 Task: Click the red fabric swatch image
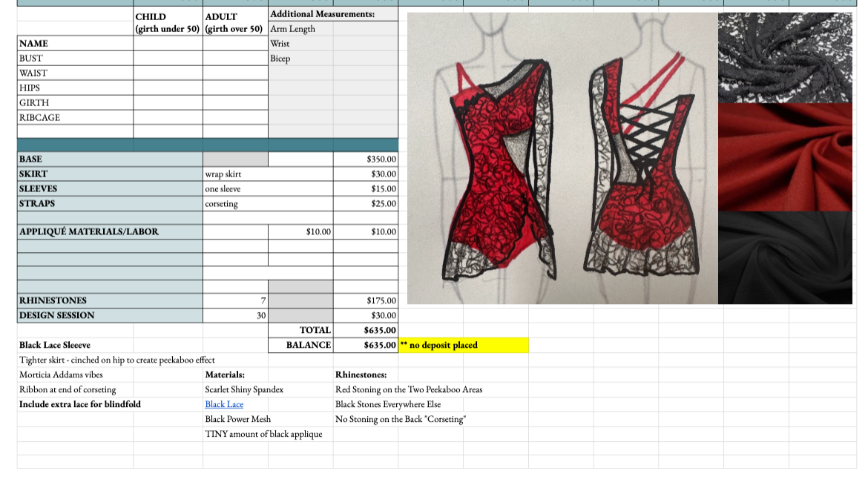tap(784, 156)
